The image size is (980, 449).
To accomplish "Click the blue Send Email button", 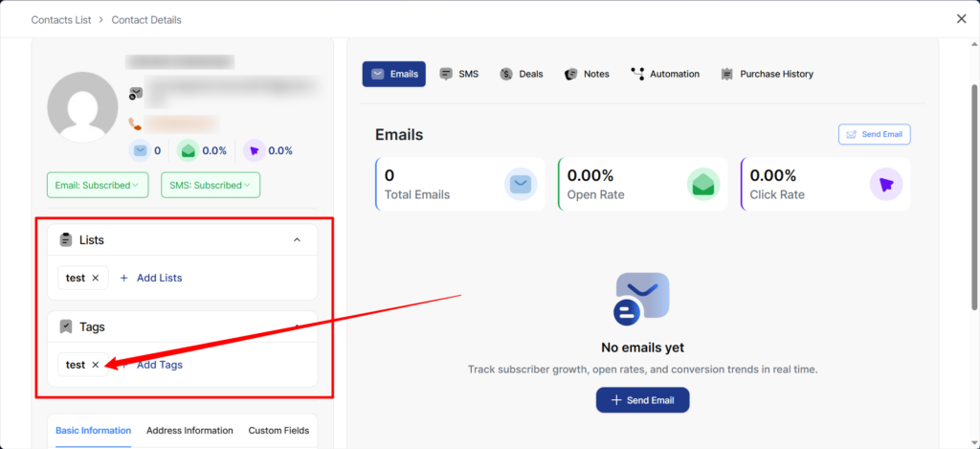I will 642,400.
